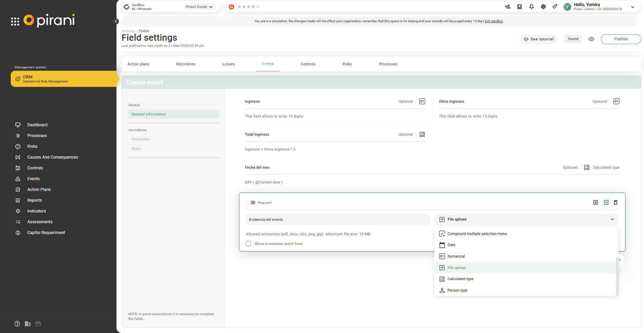Click the help question mark icon
The height and width of the screenshot is (333, 644).
point(17,324)
